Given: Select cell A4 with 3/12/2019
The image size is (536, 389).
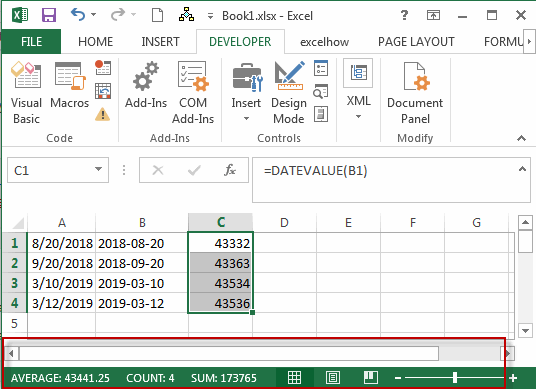Looking at the screenshot, I should pyautogui.click(x=62, y=303).
